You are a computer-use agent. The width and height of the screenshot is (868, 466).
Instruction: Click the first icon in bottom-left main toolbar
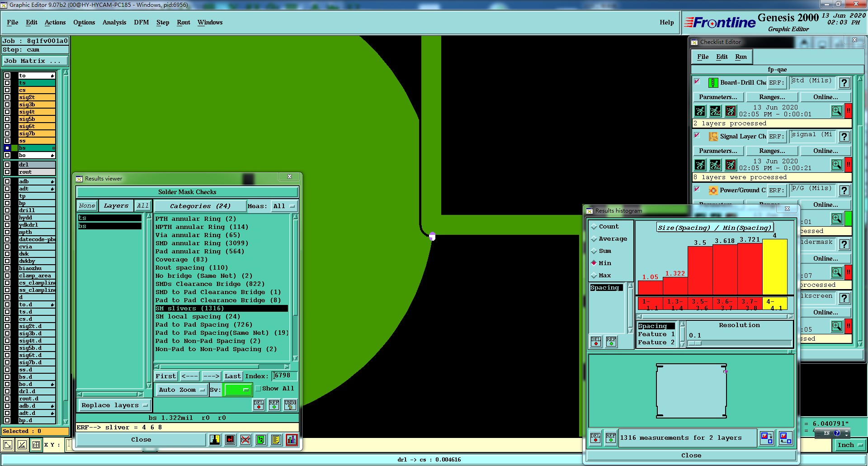[x=8, y=445]
